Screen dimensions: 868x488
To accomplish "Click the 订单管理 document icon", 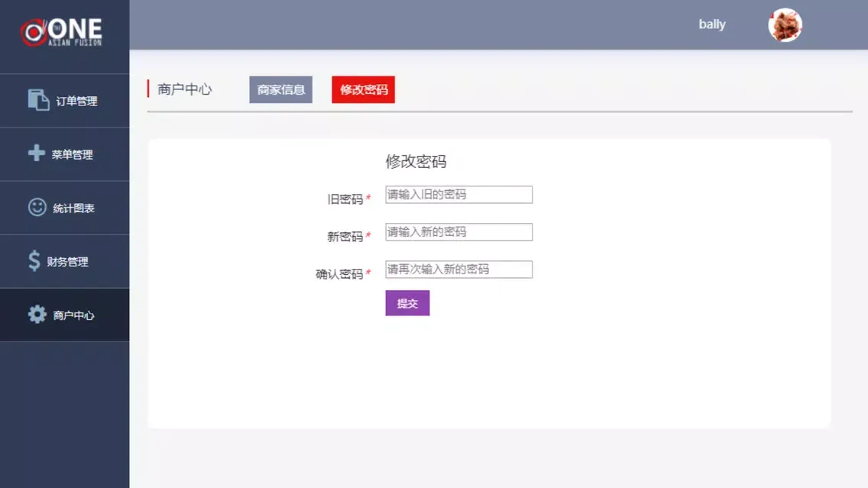I will coord(38,100).
